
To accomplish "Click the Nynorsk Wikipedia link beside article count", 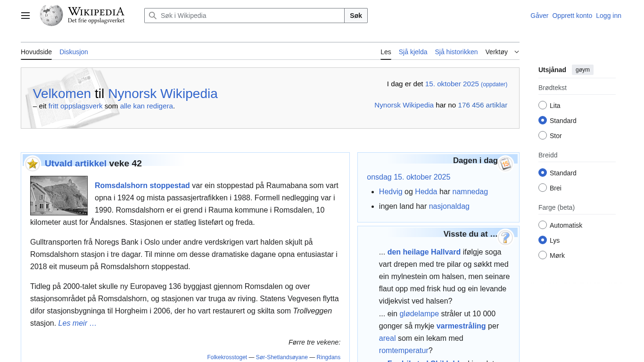I will (x=404, y=105).
